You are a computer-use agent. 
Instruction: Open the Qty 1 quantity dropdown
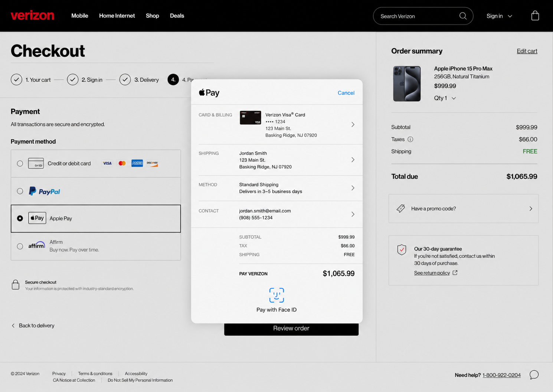coord(445,98)
